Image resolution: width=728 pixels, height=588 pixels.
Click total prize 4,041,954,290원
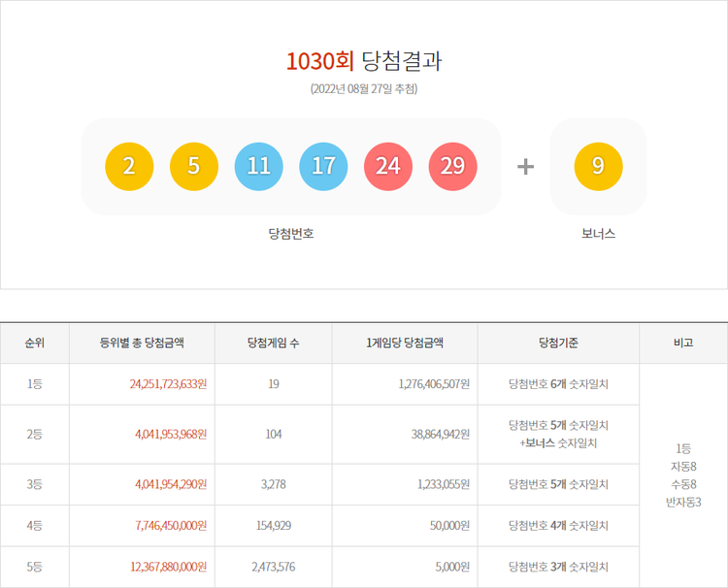point(171,484)
